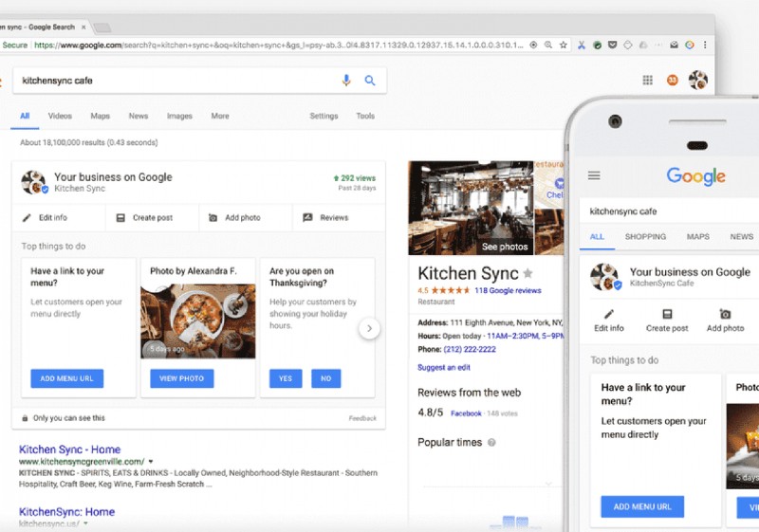The height and width of the screenshot is (532, 759).
Task: Select the All search tab
Action: click(x=25, y=116)
